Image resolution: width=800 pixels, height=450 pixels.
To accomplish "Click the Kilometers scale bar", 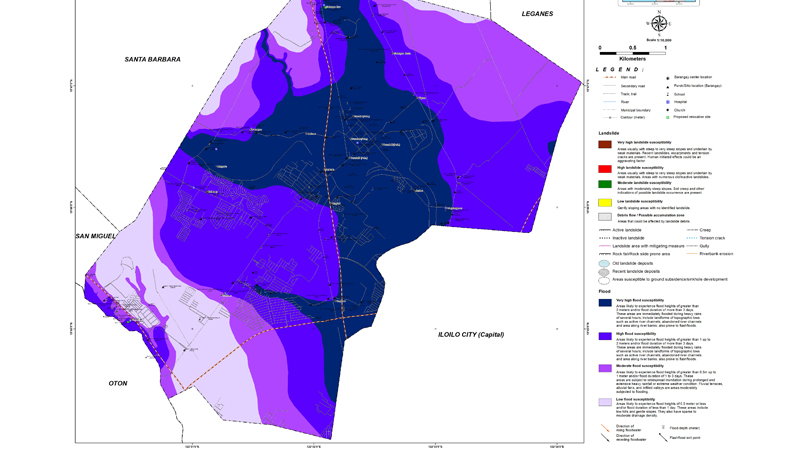I will coord(632,51).
